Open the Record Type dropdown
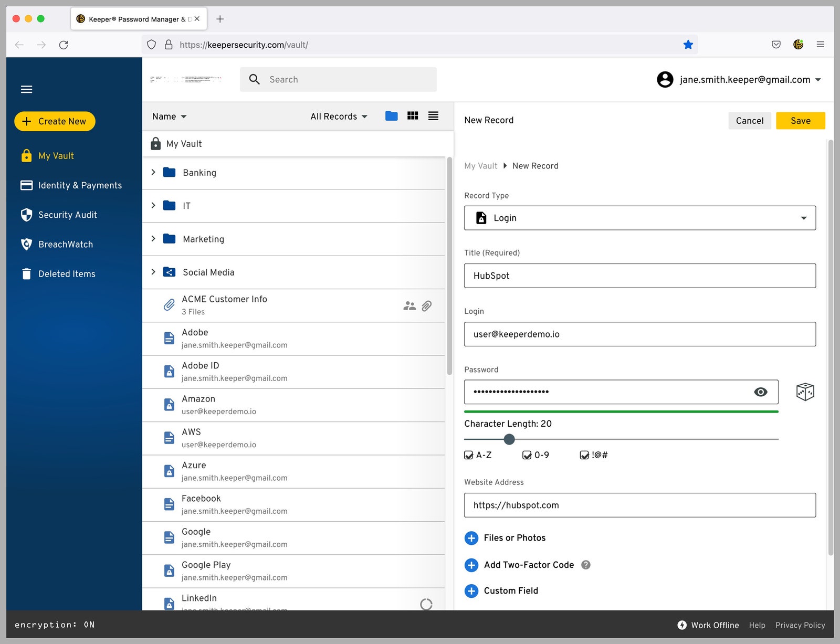The image size is (840, 644). (x=639, y=218)
